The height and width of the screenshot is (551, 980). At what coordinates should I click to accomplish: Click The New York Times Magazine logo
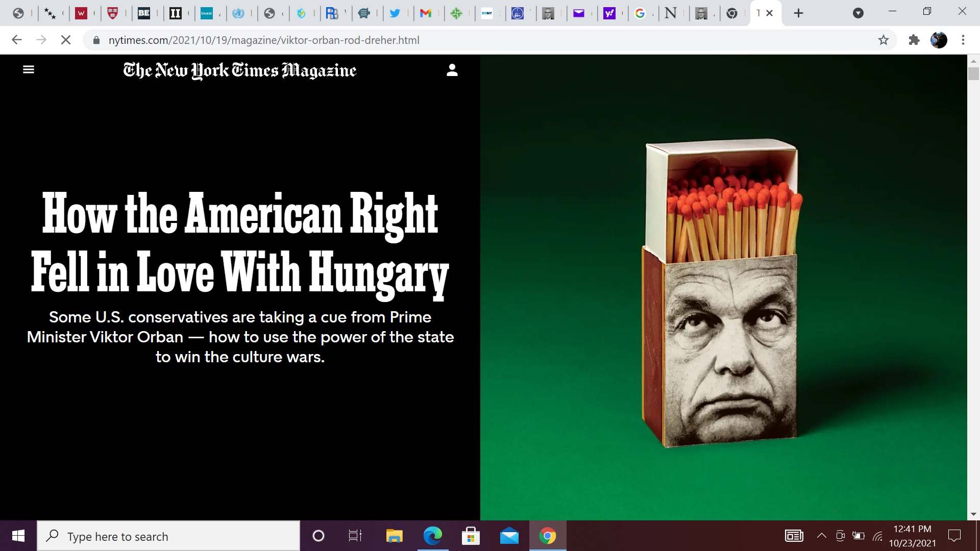(239, 70)
